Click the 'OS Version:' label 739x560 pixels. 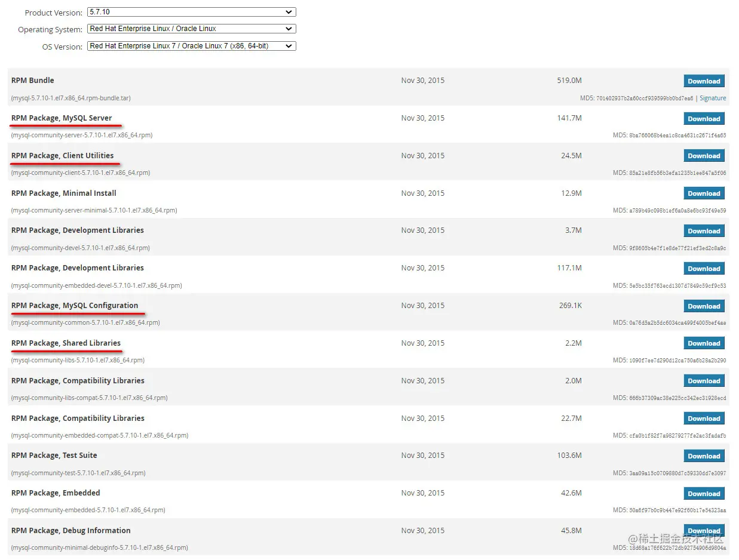coord(62,47)
